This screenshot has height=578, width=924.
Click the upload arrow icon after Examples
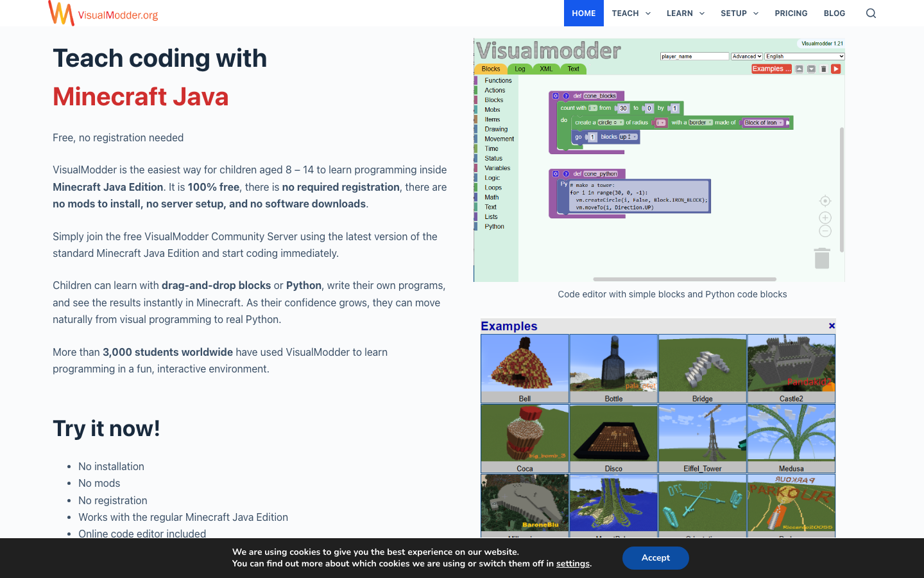800,69
